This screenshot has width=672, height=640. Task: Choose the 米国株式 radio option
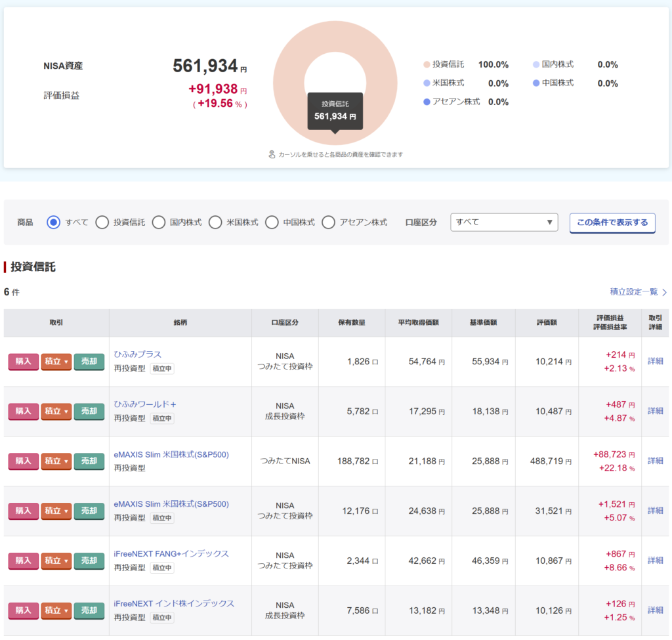coord(215,223)
